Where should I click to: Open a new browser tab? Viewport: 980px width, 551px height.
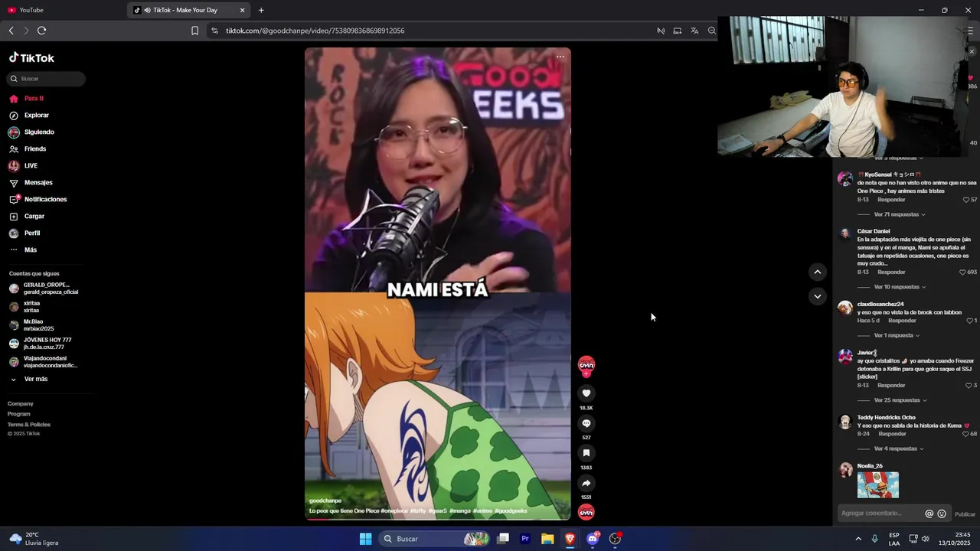pyautogui.click(x=261, y=10)
